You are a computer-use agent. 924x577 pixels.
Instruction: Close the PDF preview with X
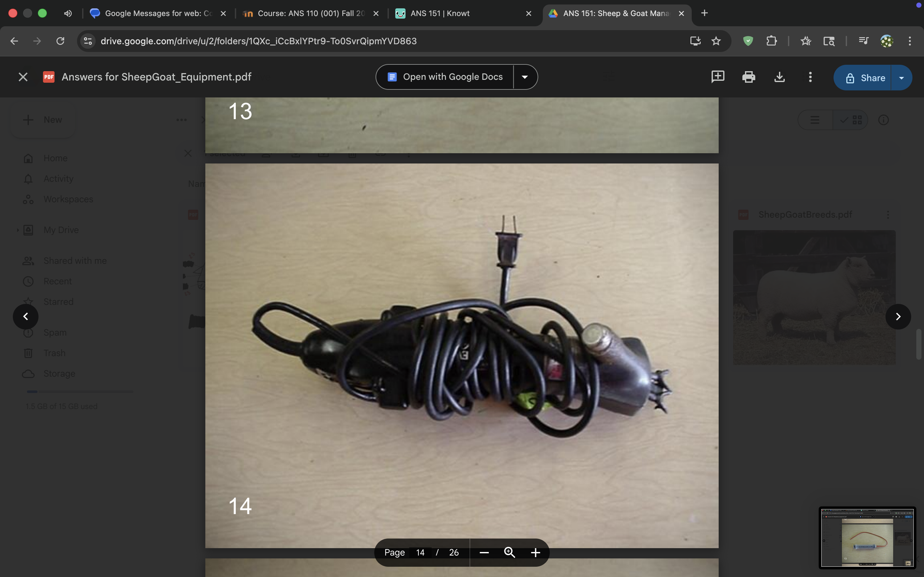tap(23, 77)
